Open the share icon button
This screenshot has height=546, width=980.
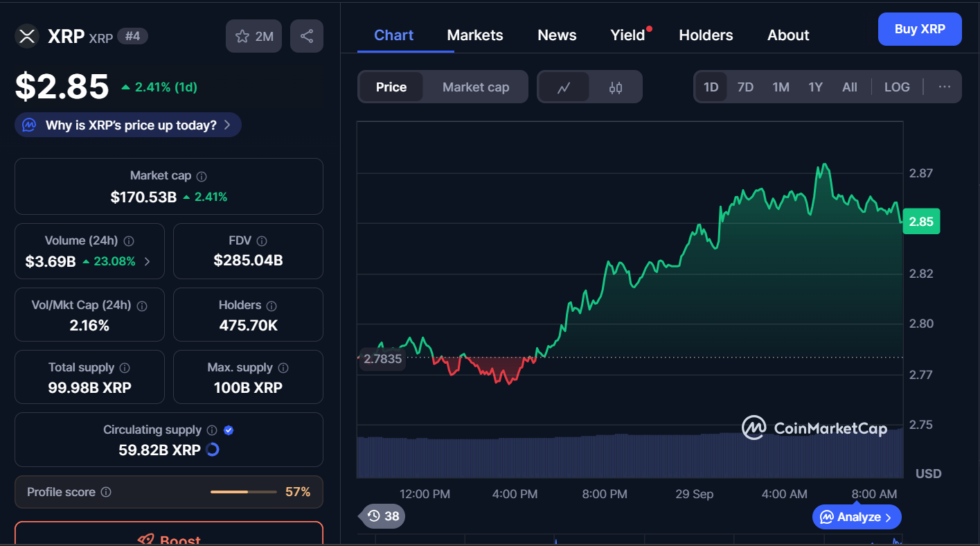307,36
